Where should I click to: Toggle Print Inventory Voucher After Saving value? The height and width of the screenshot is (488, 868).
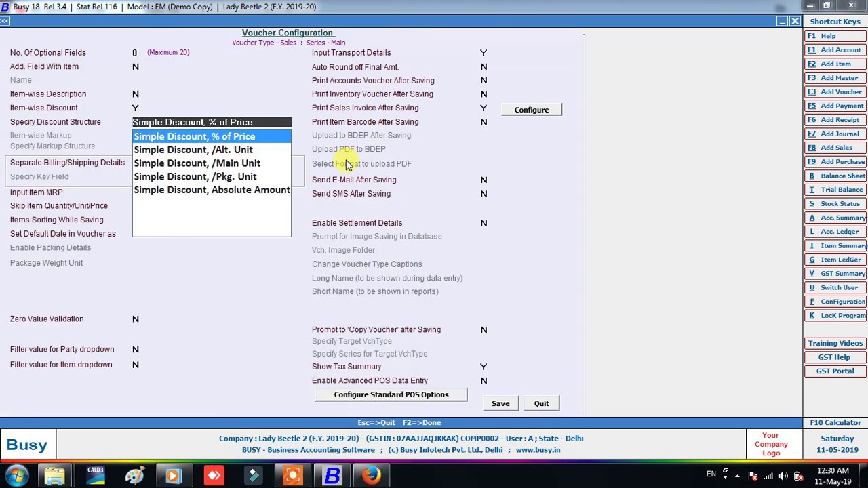484,94
